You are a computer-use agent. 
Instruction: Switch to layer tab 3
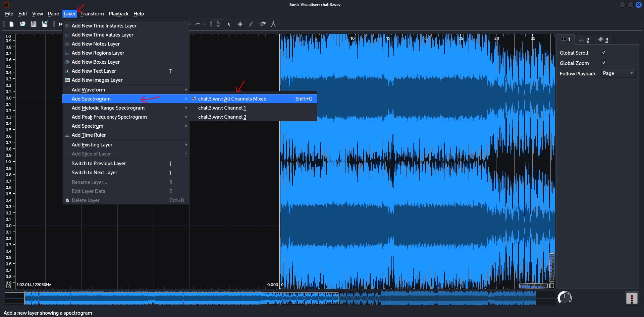point(603,40)
